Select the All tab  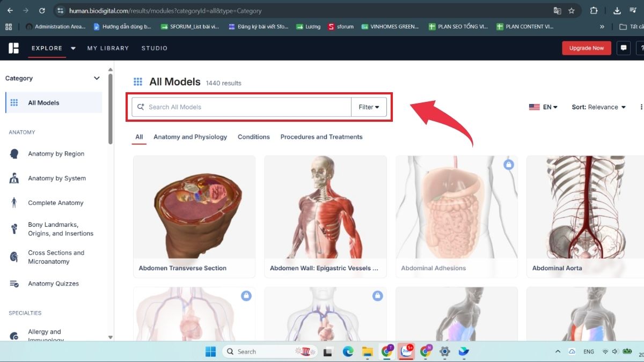coord(139,137)
